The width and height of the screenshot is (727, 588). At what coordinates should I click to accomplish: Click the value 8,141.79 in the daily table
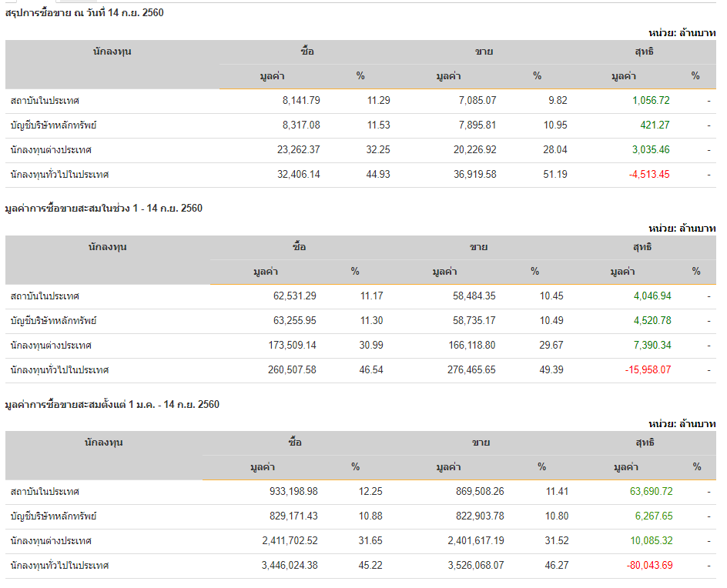(x=301, y=101)
